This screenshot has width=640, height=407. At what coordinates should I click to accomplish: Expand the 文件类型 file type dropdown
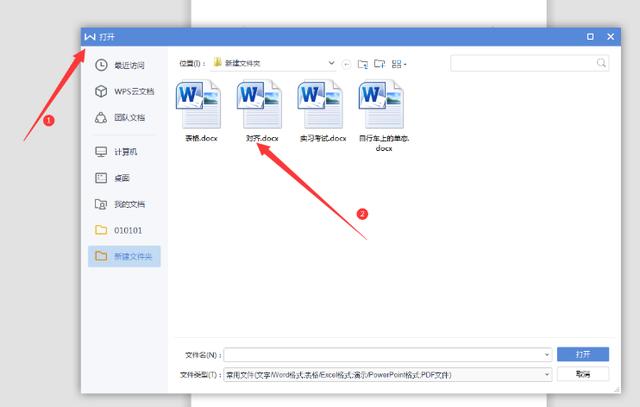[547, 374]
